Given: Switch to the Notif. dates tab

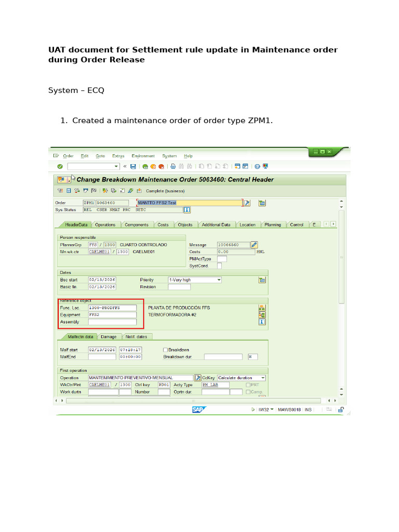Looking at the screenshot, I should tap(136, 337).
